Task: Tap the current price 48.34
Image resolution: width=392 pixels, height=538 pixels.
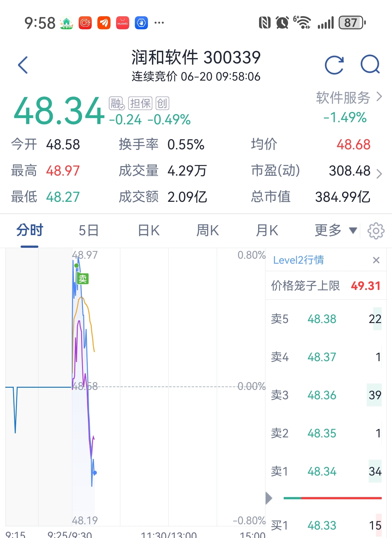Action: (59, 111)
